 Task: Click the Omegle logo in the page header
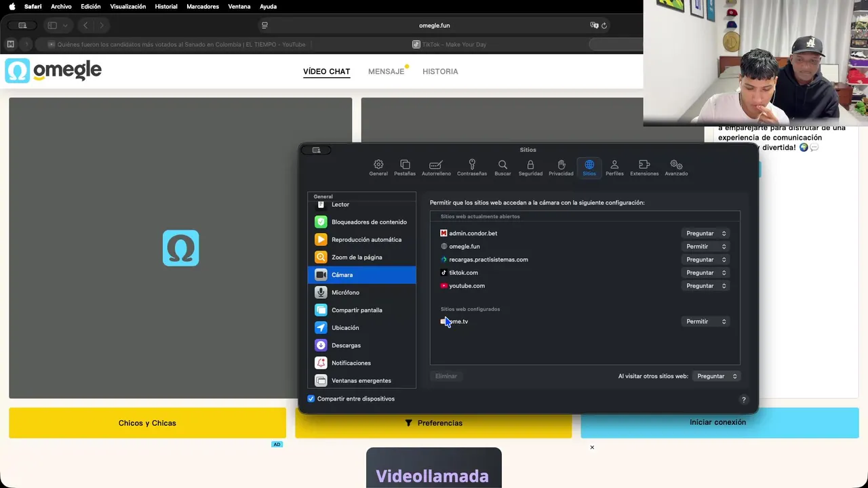coord(53,70)
